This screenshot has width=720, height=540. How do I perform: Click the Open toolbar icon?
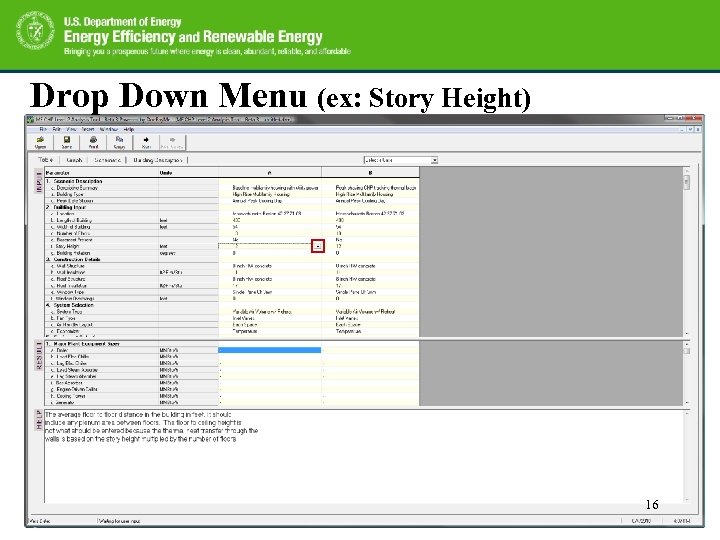[40, 142]
